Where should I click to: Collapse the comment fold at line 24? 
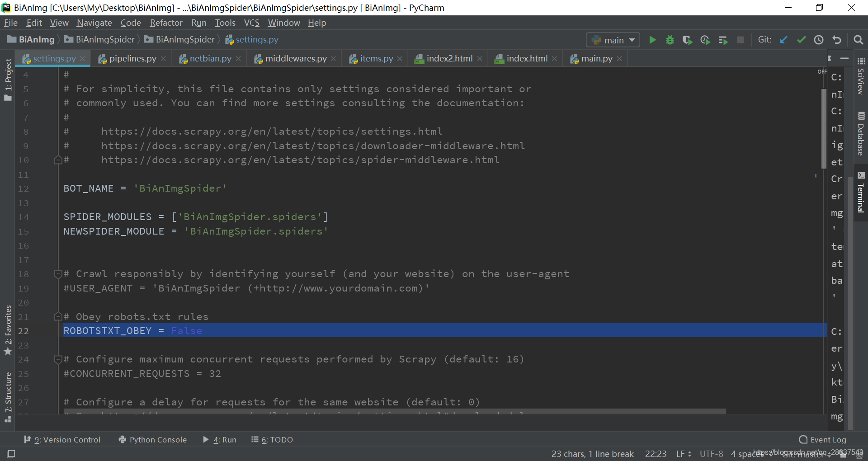click(x=58, y=359)
